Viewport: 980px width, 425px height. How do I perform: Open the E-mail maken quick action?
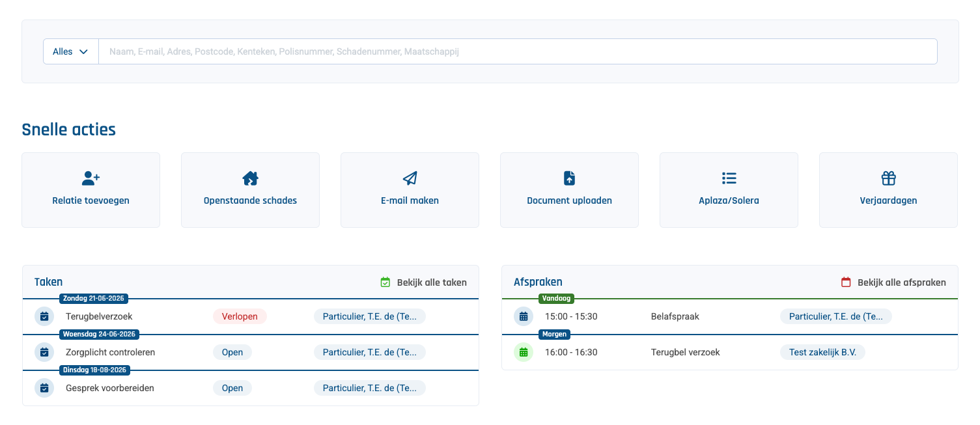coord(410,190)
